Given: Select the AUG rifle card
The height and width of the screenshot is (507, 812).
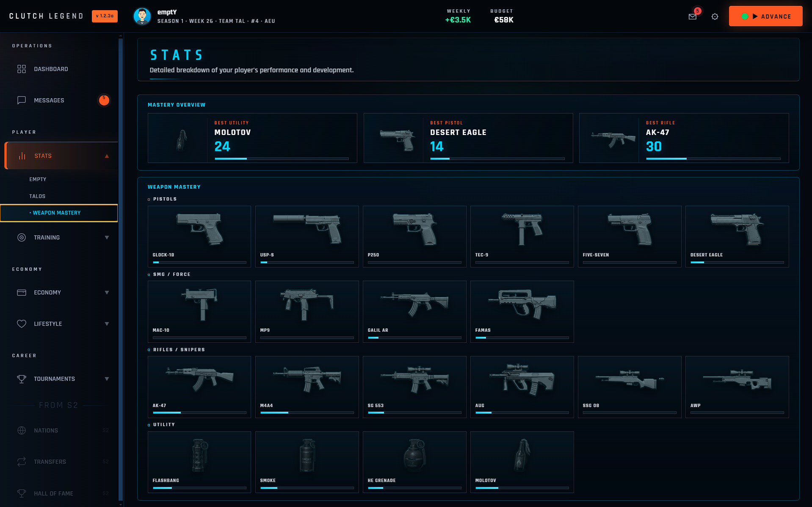Looking at the screenshot, I should coord(522,387).
